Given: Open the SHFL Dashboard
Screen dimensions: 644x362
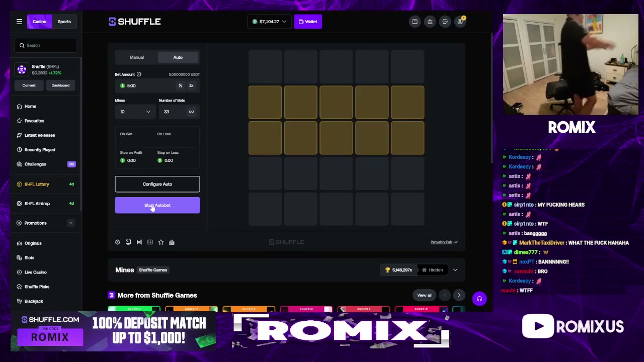Looking at the screenshot, I should (x=60, y=85).
